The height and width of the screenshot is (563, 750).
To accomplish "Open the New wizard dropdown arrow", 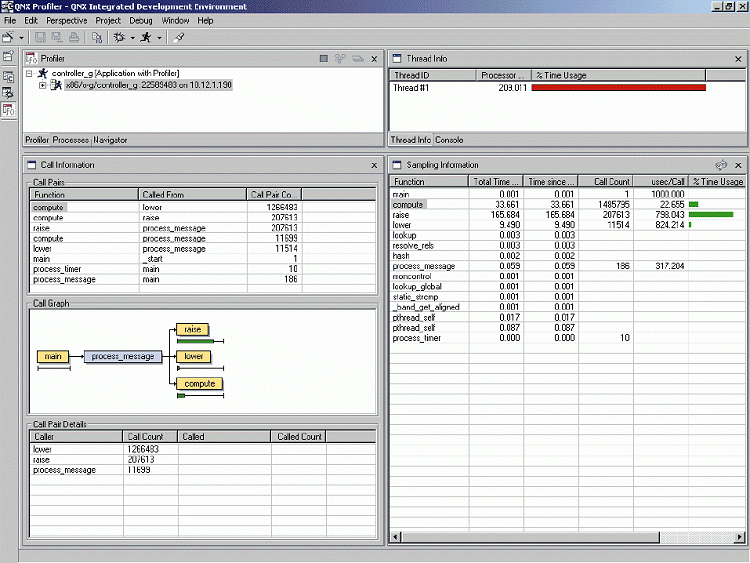I will [x=21, y=38].
